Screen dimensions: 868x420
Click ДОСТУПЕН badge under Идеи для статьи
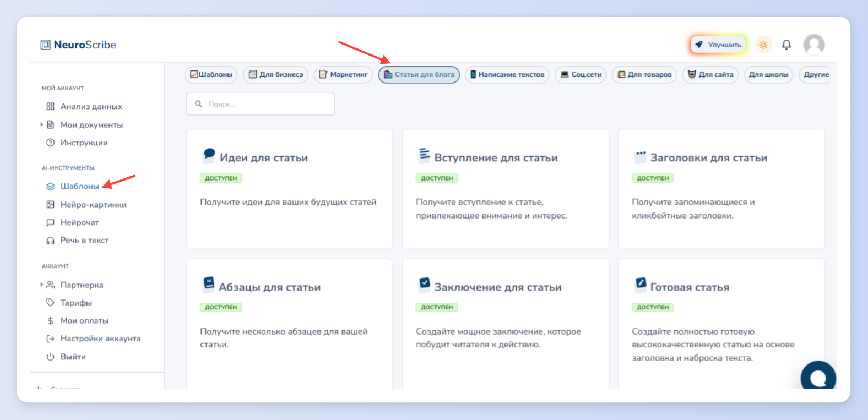point(221,178)
